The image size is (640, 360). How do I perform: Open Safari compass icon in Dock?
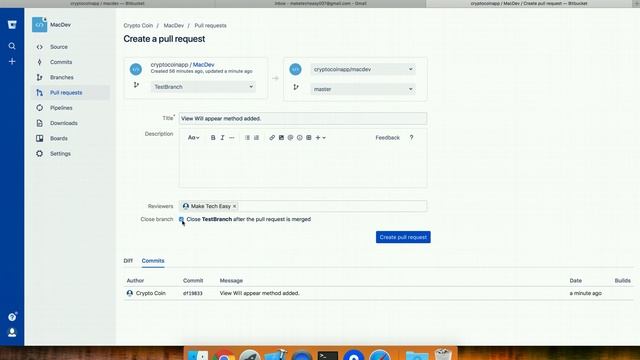pyautogui.click(x=380, y=355)
